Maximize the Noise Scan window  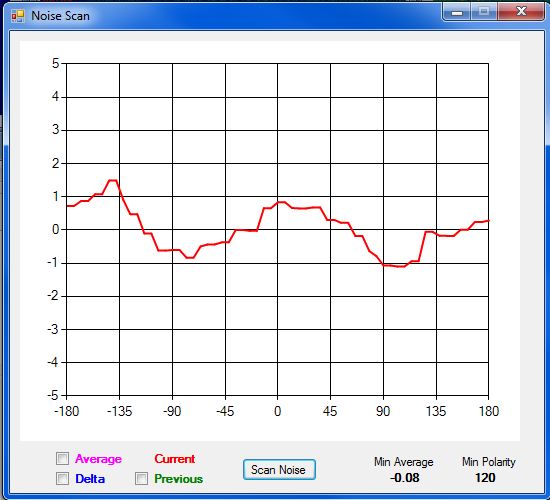[x=484, y=12]
